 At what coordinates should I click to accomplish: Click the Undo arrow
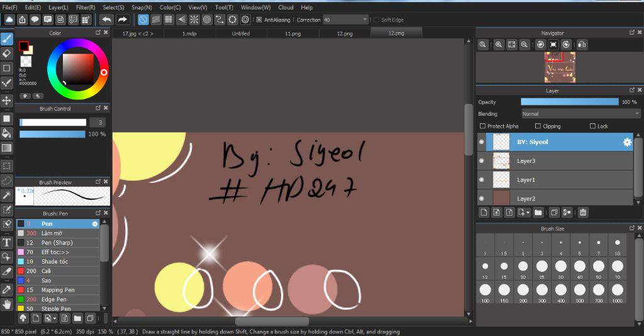(106, 20)
